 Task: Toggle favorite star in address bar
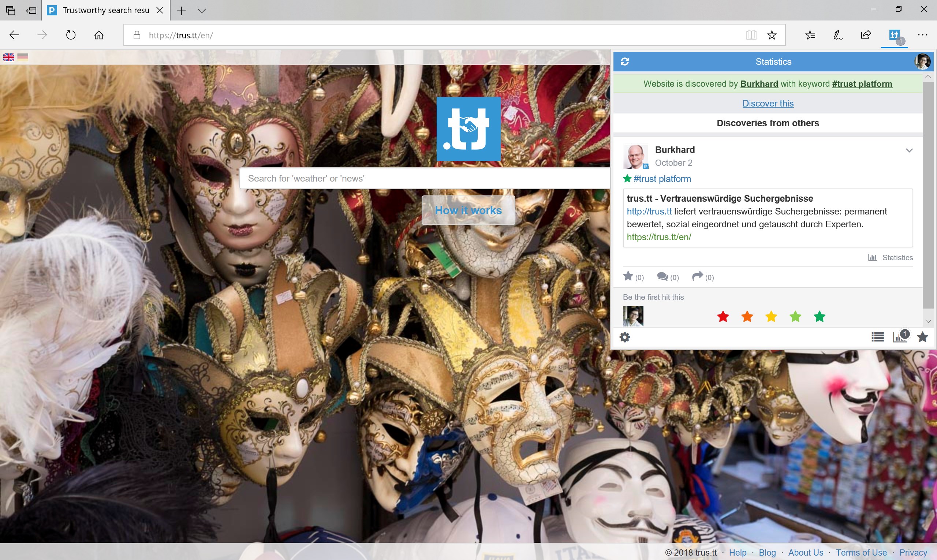772,35
